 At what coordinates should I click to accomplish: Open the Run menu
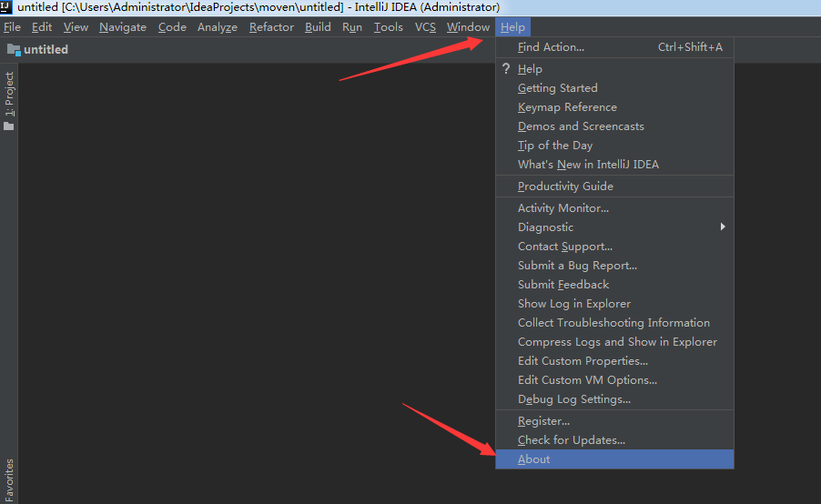point(352,27)
